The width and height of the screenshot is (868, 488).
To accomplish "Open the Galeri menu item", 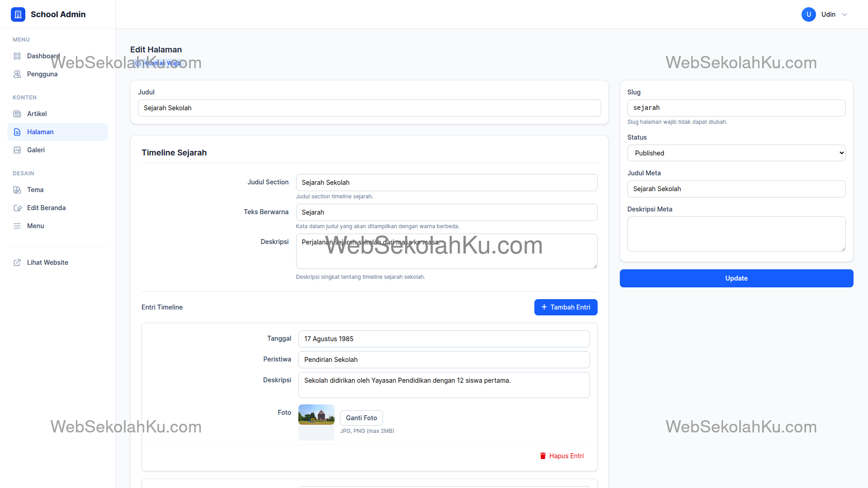I will 58,150.
